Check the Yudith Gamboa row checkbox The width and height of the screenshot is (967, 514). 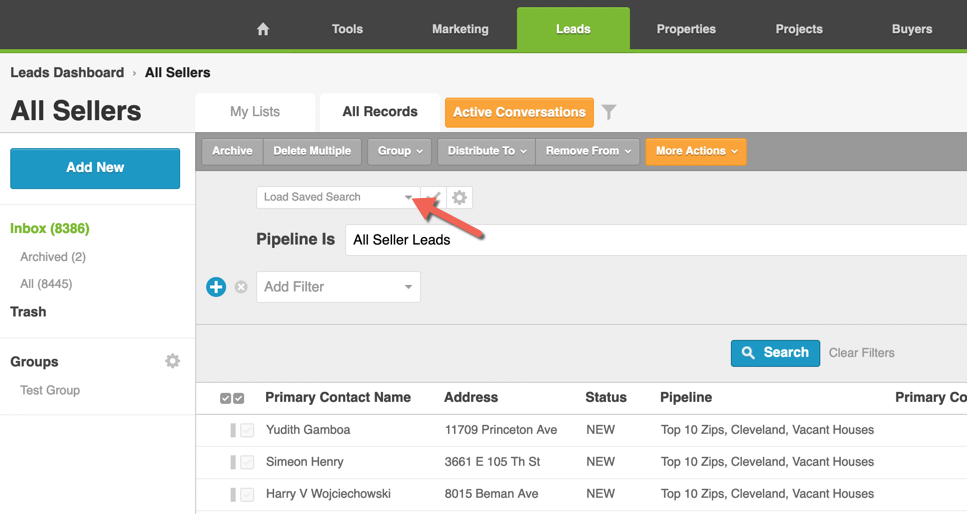[247, 430]
